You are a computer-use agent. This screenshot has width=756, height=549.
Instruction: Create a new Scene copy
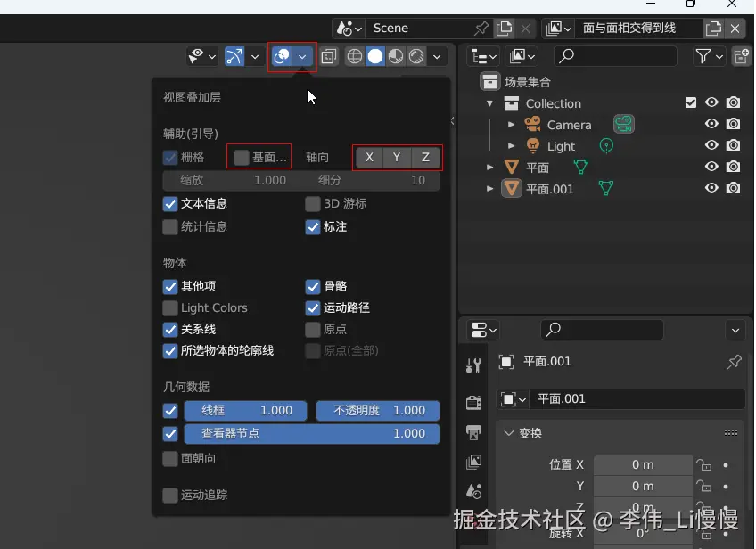pos(504,29)
